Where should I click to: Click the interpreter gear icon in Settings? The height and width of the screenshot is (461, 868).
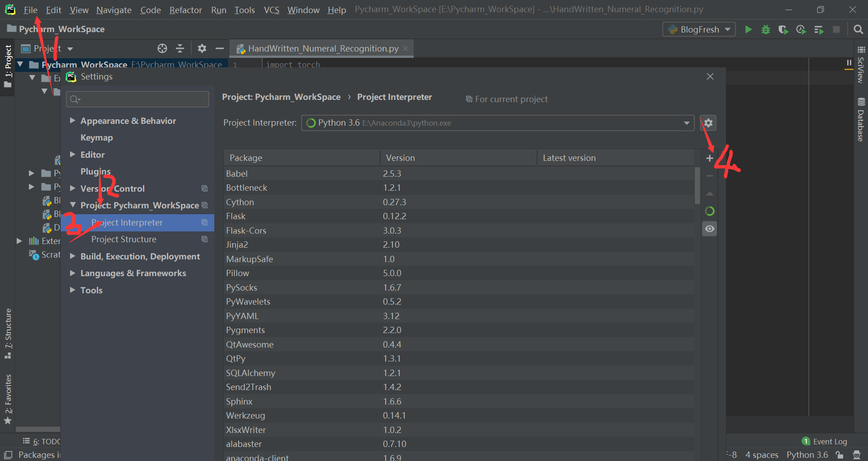coord(708,123)
